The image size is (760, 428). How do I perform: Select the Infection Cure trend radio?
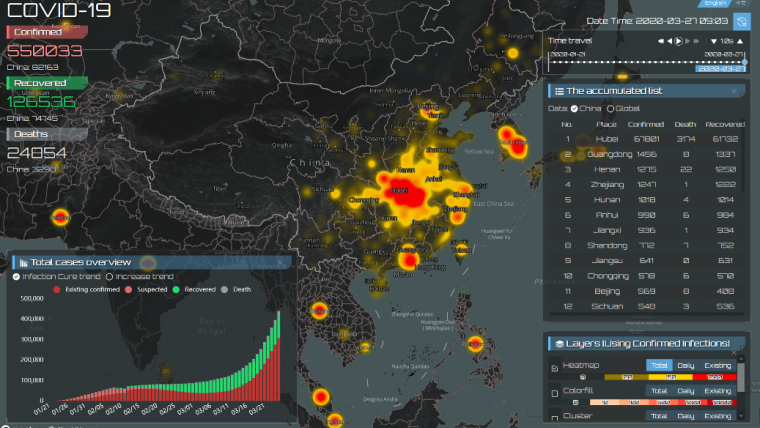pyautogui.click(x=16, y=277)
